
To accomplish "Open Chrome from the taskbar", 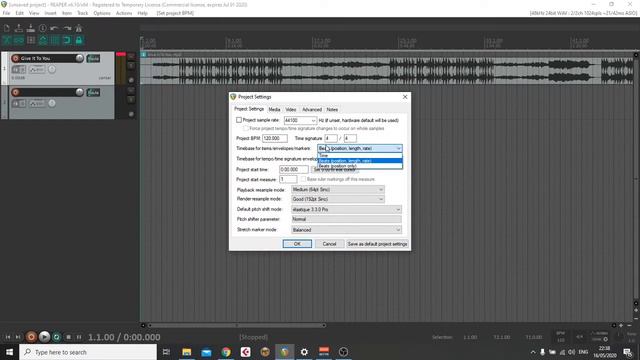I will (226, 352).
